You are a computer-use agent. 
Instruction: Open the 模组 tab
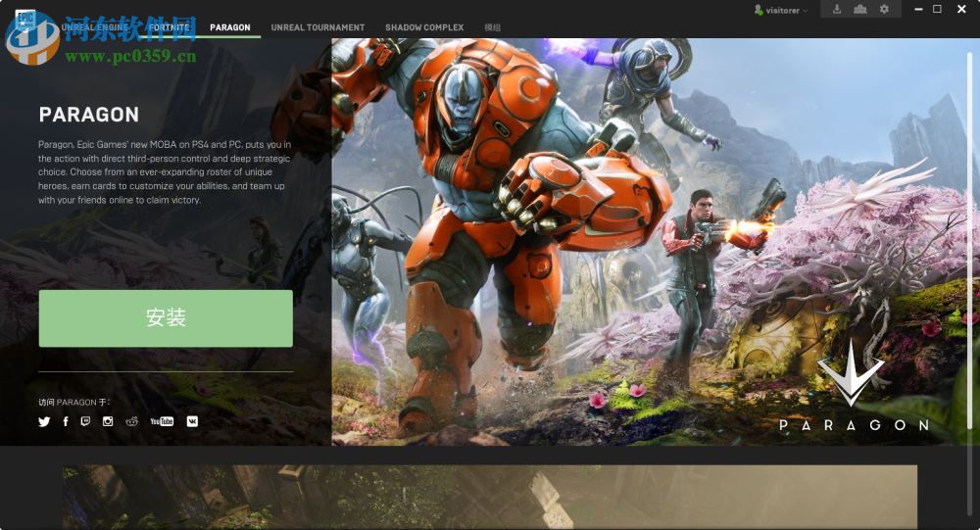pyautogui.click(x=493, y=27)
